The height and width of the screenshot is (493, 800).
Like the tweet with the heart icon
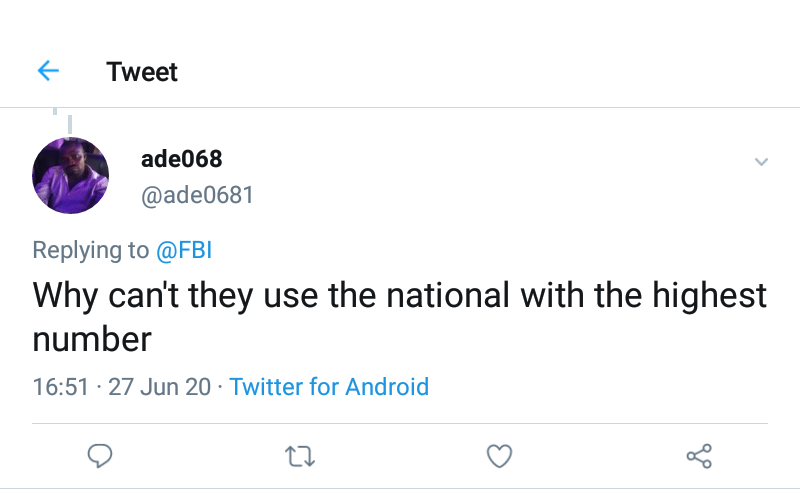pos(499,457)
